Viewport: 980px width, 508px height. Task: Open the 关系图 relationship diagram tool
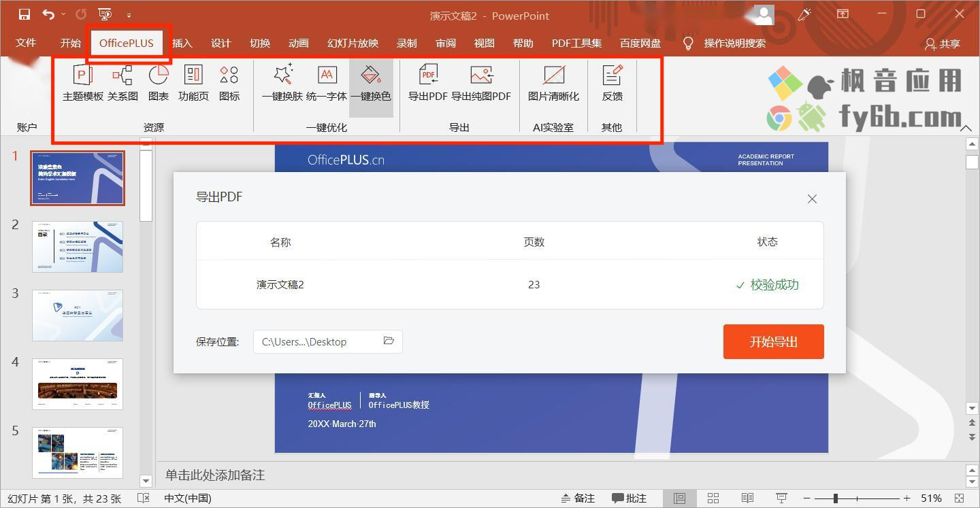point(122,83)
